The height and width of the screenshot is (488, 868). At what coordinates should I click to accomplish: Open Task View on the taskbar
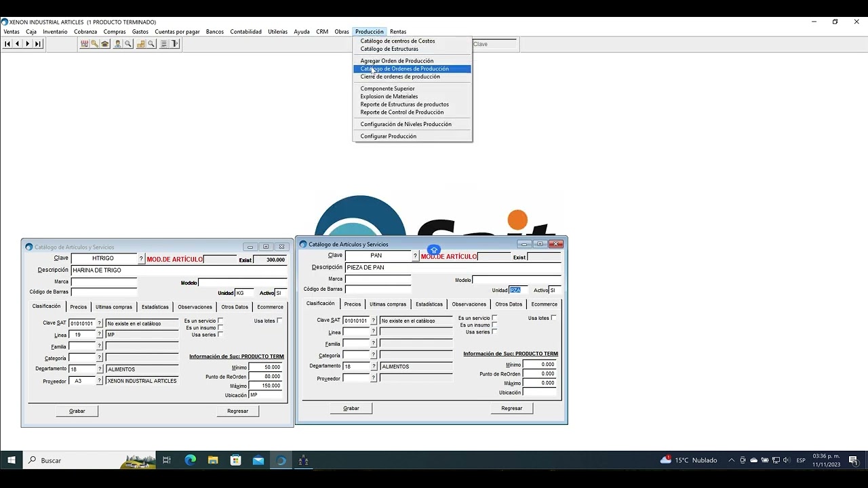(x=167, y=460)
